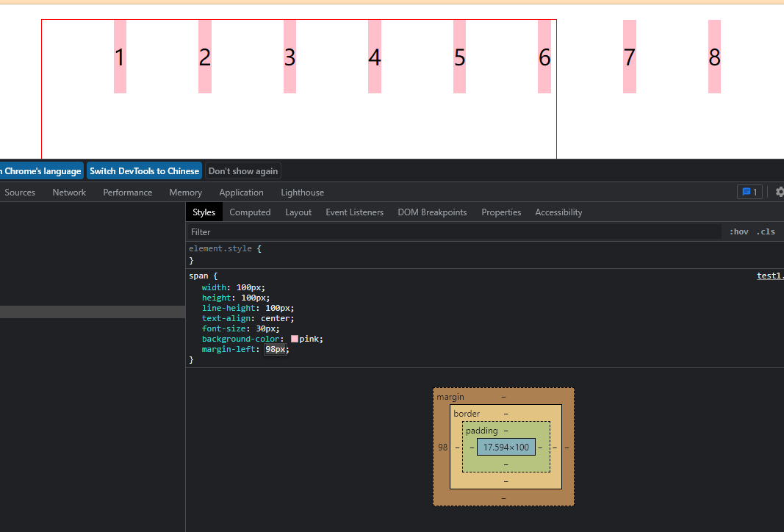Open the Event Listeners tab

pos(354,212)
